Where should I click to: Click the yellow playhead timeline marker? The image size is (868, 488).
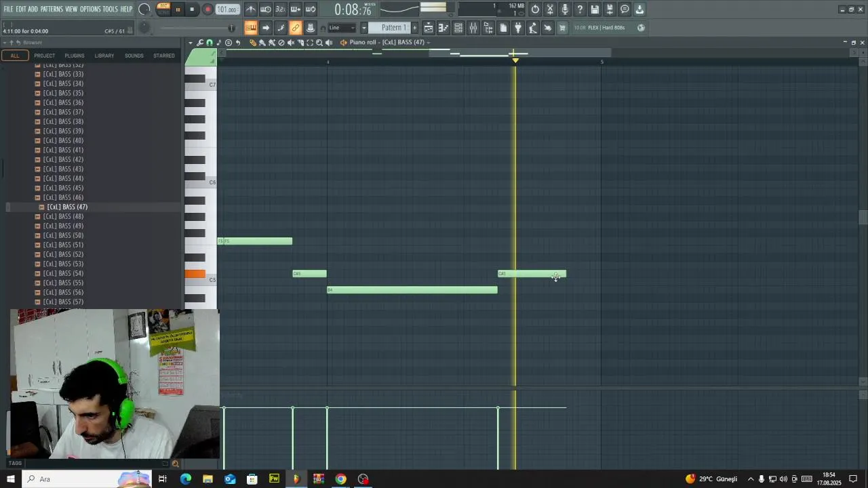pyautogui.click(x=515, y=60)
